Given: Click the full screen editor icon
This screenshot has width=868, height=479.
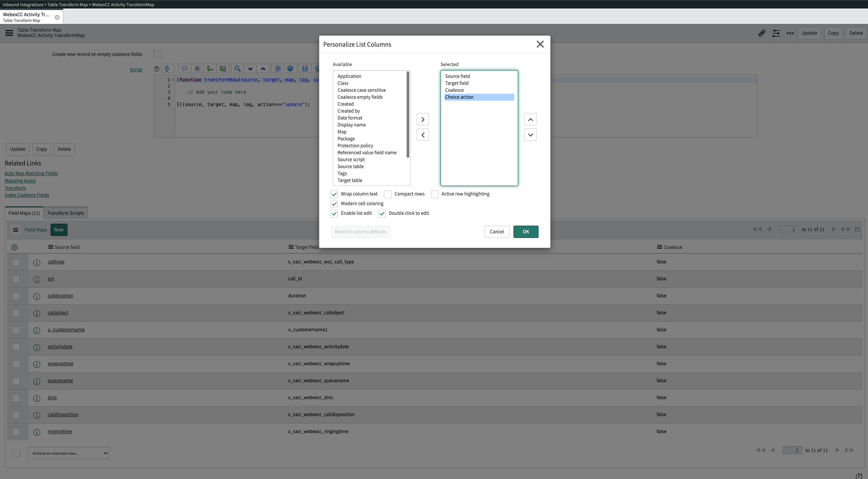Looking at the screenshot, I should click(278, 69).
